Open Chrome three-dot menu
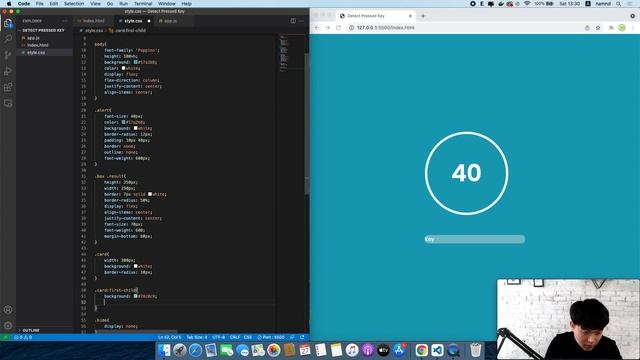The image size is (640, 360). coord(633,28)
